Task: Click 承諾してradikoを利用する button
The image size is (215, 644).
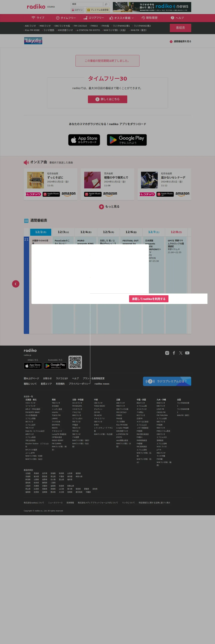Action: [149, 299]
